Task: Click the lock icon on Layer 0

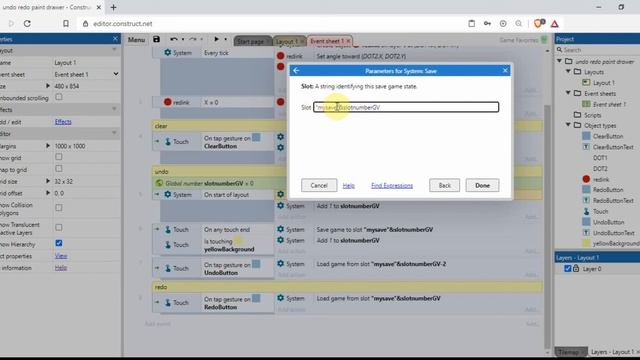Action: coord(576,269)
